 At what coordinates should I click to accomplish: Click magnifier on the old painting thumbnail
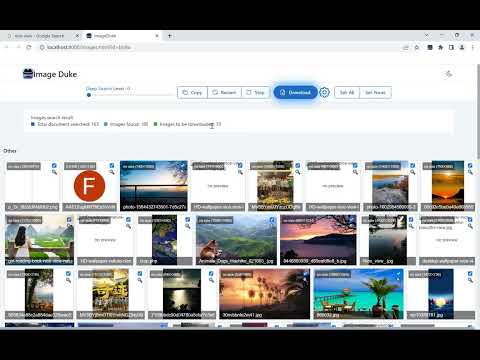point(298,172)
